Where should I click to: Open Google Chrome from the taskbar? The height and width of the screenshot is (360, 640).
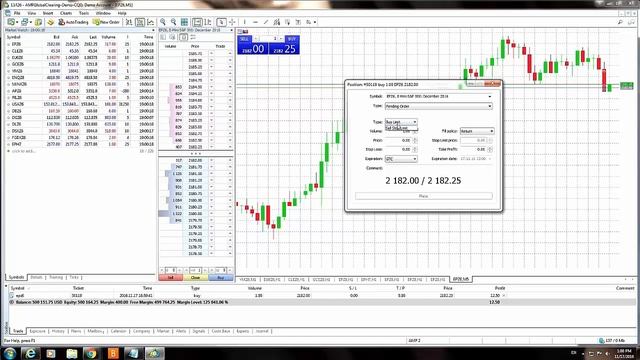(91, 353)
